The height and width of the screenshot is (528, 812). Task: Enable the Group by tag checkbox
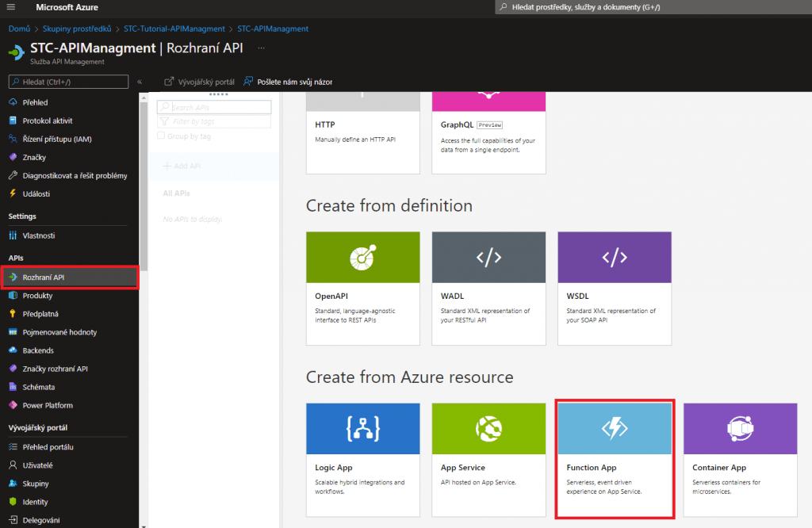[x=161, y=136]
